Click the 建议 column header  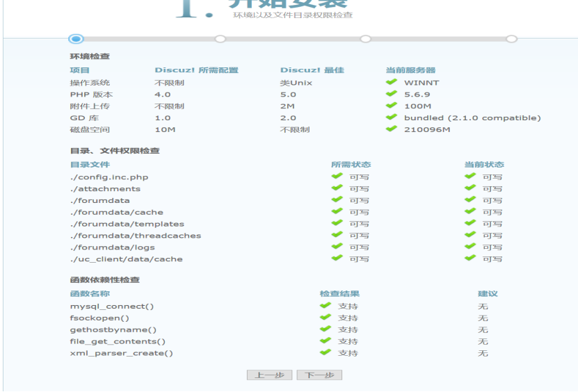click(488, 294)
